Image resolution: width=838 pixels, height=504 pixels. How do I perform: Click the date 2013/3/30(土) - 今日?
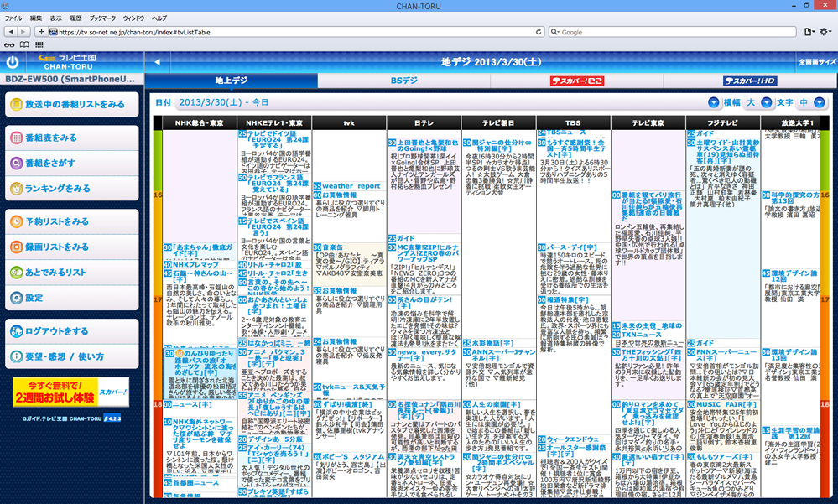point(223,102)
